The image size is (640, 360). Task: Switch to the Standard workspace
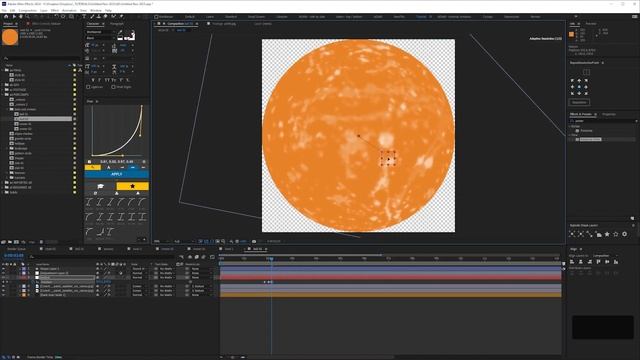coord(231,17)
